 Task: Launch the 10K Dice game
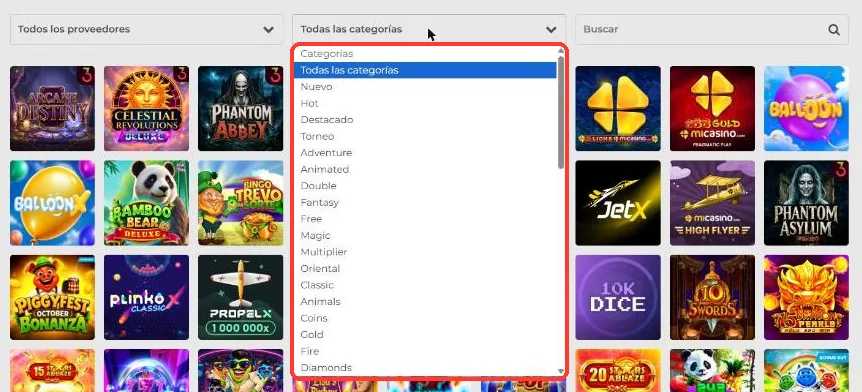click(x=618, y=297)
